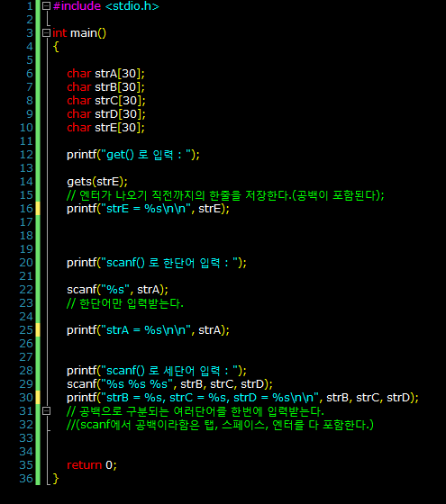
Task: Collapse the int main() fold marker
Action: [x=47, y=33]
